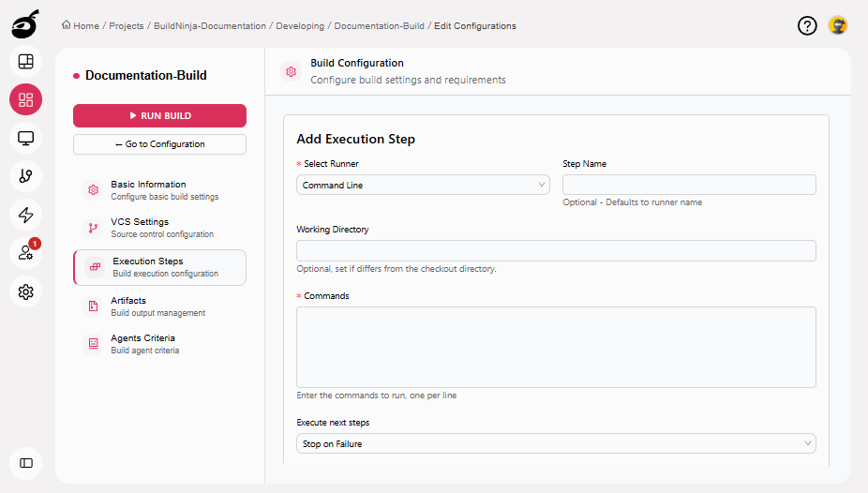The width and height of the screenshot is (868, 493).
Task: Switch to VCS Settings section
Action: tap(159, 228)
